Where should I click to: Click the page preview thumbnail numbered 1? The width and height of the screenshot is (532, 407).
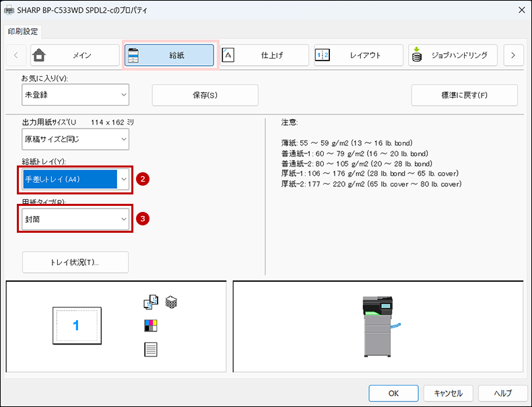click(x=75, y=326)
